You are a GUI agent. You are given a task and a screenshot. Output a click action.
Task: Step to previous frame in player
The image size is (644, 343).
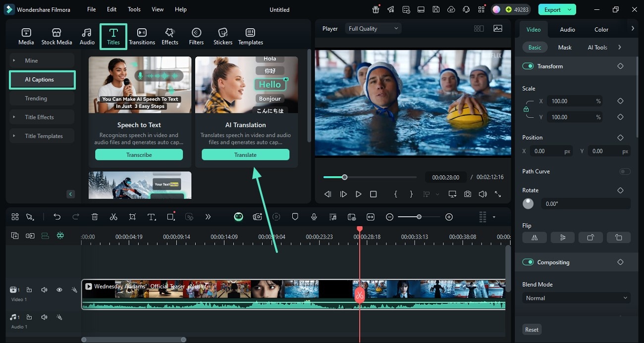point(327,195)
